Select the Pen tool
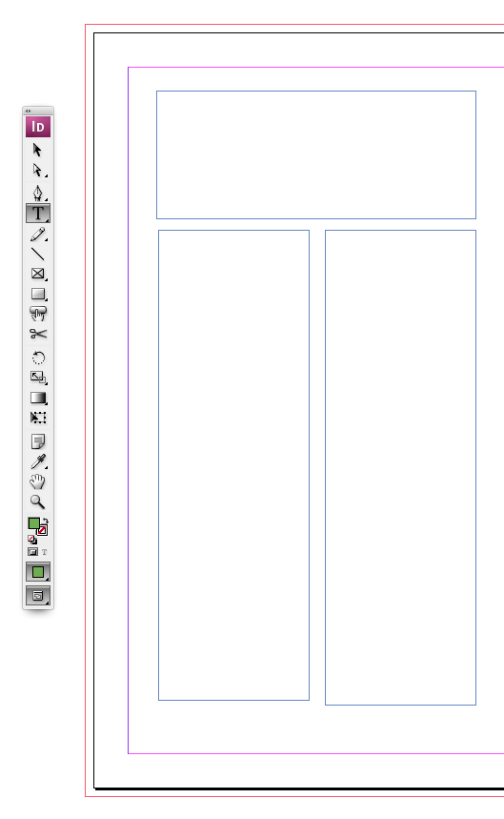Viewport: 504px width, 819px height. (x=37, y=193)
